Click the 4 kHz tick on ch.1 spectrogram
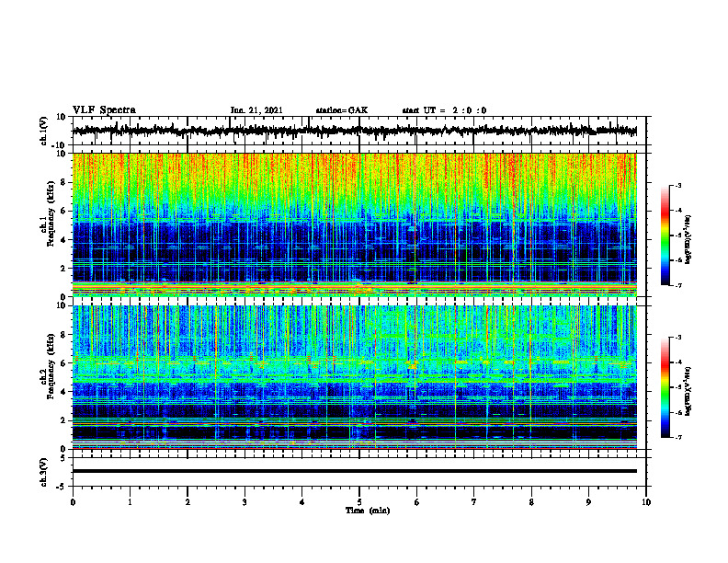 click(x=63, y=240)
